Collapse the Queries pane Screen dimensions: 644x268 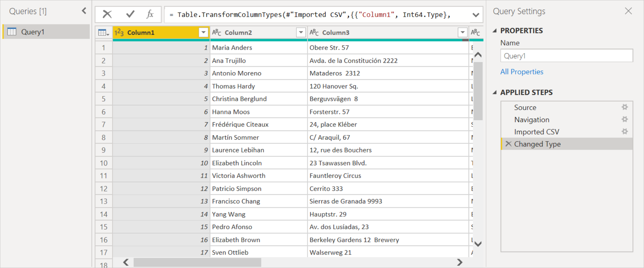pos(84,11)
